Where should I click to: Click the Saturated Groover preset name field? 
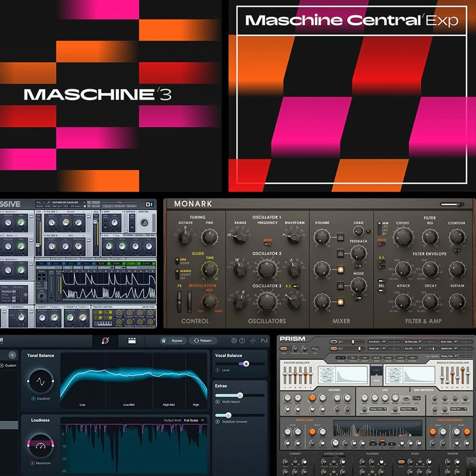click(66, 202)
